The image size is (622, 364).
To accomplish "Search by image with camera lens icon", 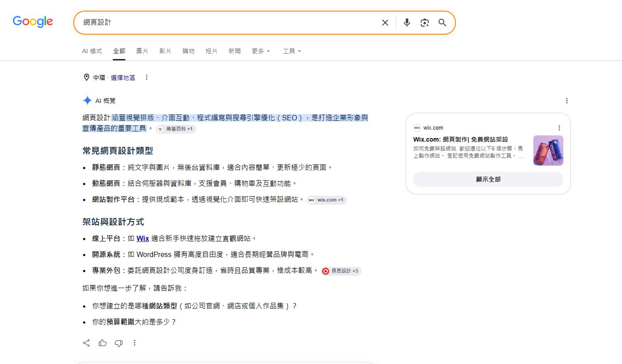I will coord(425,23).
